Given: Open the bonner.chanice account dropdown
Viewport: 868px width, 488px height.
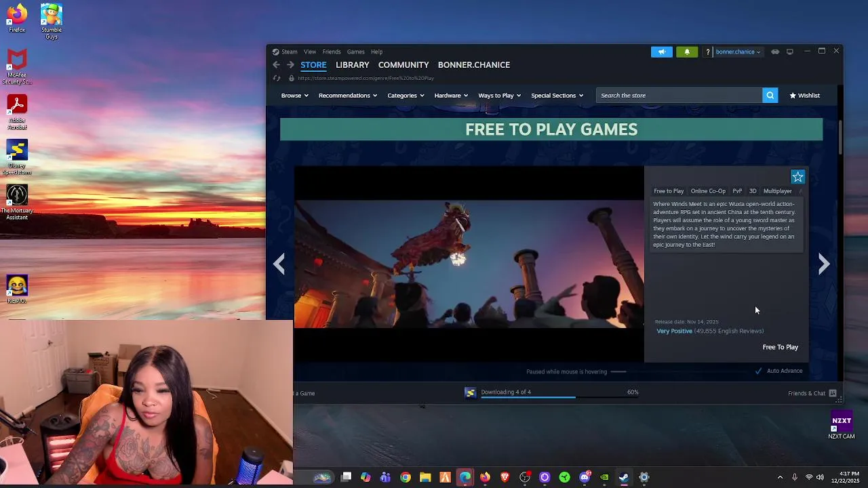Looking at the screenshot, I should [x=738, y=52].
